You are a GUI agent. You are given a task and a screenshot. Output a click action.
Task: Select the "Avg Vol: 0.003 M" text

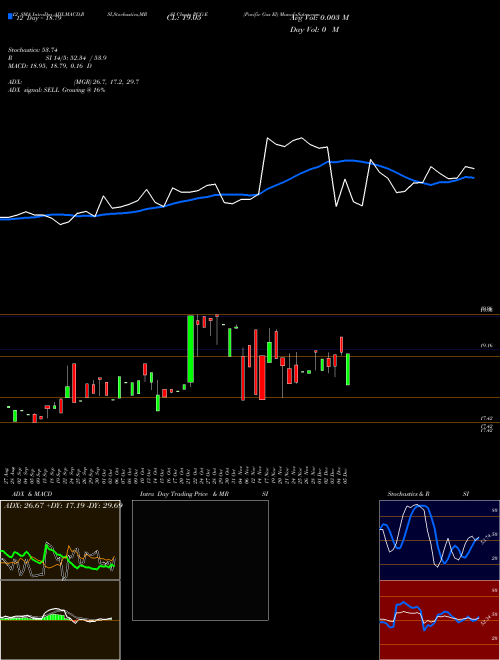click(319, 17)
